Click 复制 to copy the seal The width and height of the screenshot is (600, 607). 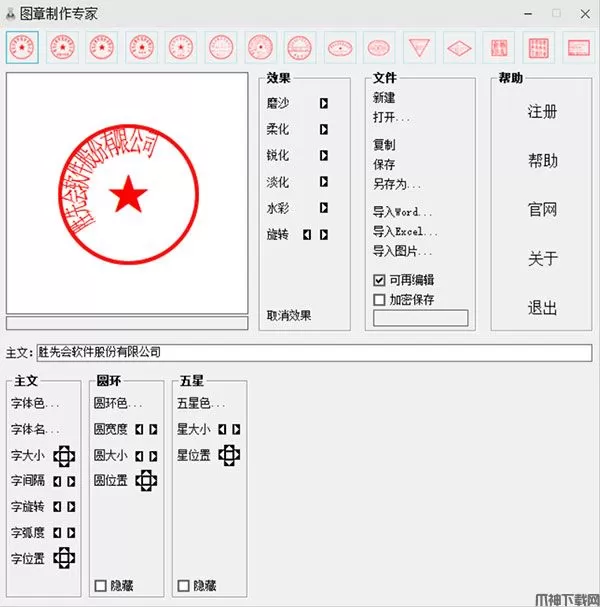tap(384, 145)
